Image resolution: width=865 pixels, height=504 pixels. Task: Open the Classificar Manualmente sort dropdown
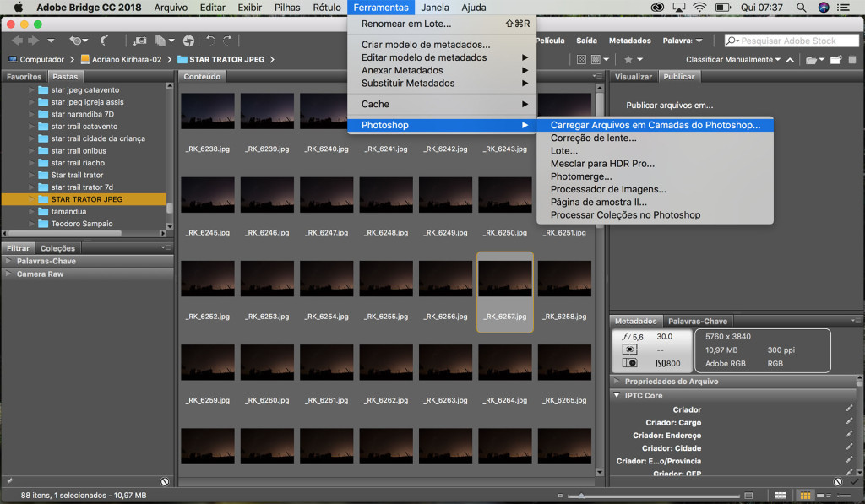click(x=733, y=60)
